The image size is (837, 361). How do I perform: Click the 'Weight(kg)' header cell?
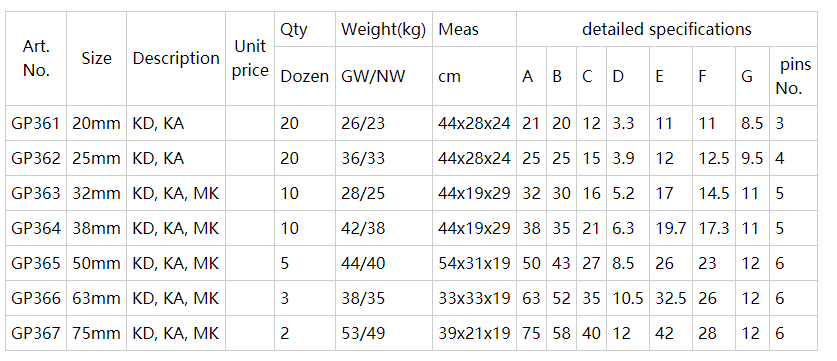(384, 29)
